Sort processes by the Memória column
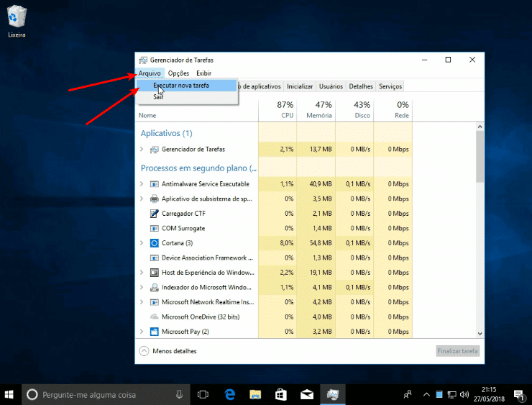The width and height of the screenshot is (532, 405). pyautogui.click(x=316, y=110)
